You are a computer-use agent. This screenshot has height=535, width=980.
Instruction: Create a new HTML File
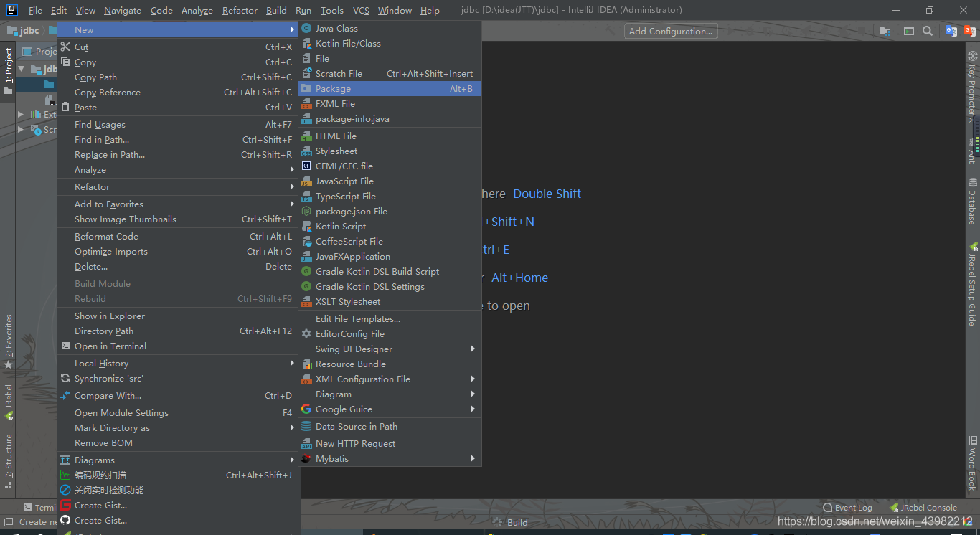pyautogui.click(x=390, y=136)
